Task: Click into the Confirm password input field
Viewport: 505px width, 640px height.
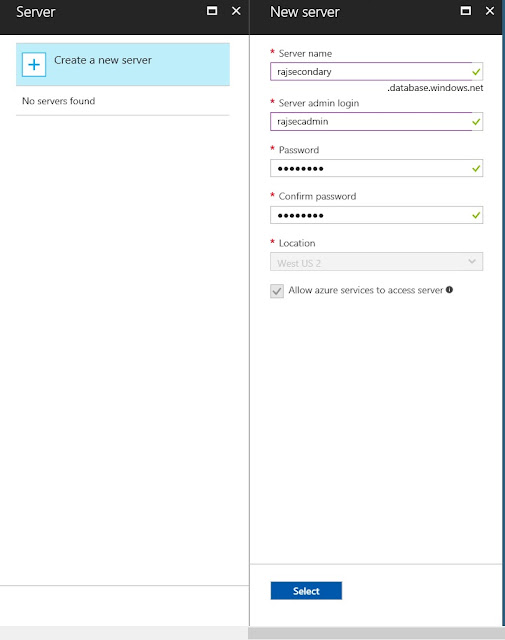Action: pyautogui.click(x=376, y=215)
